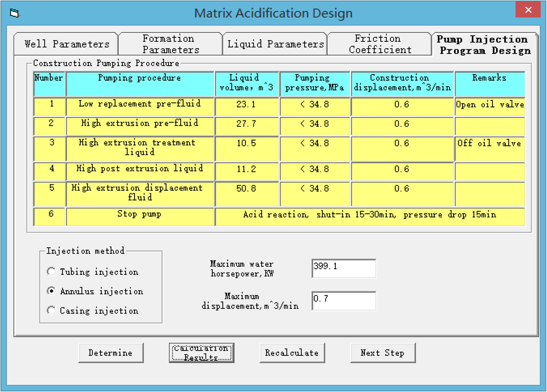Switch to the Liquid Parameters tab
Screen dimensions: 547x392
click(x=275, y=44)
